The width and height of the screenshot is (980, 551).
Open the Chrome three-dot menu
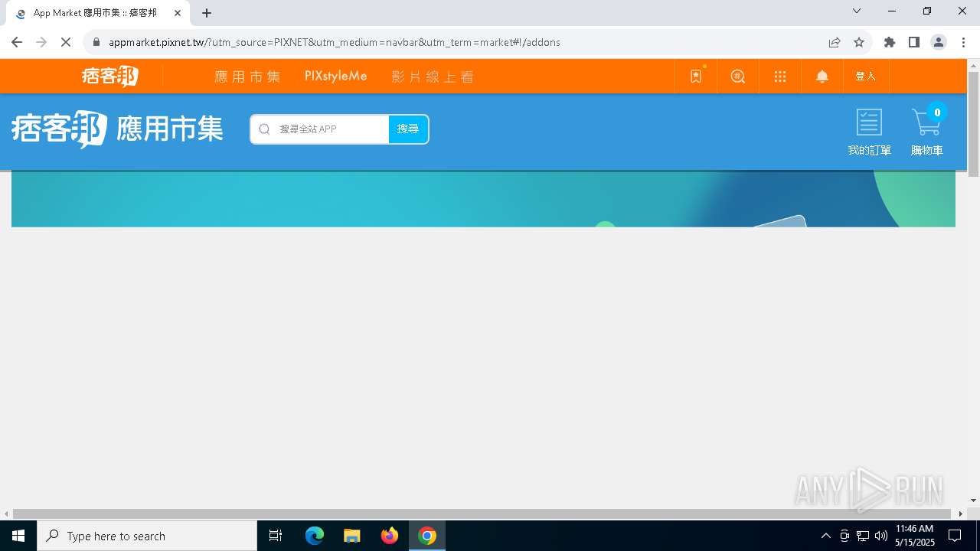(x=963, y=42)
